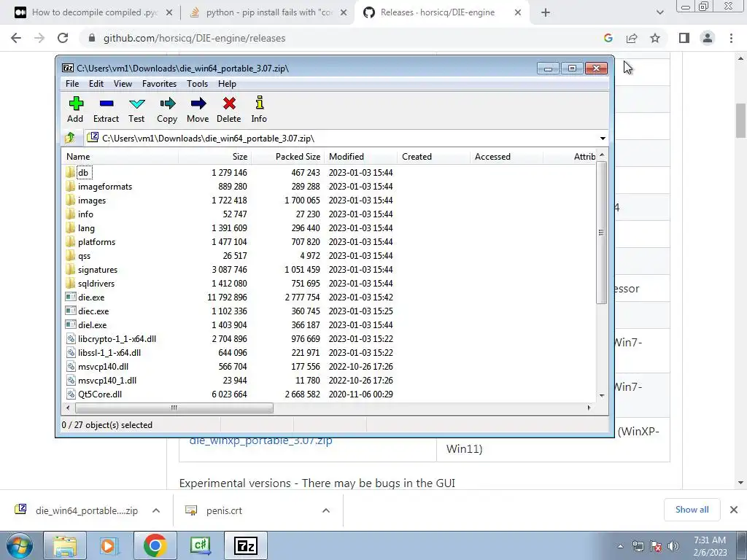Open the Chrome profile avatar

(708, 38)
